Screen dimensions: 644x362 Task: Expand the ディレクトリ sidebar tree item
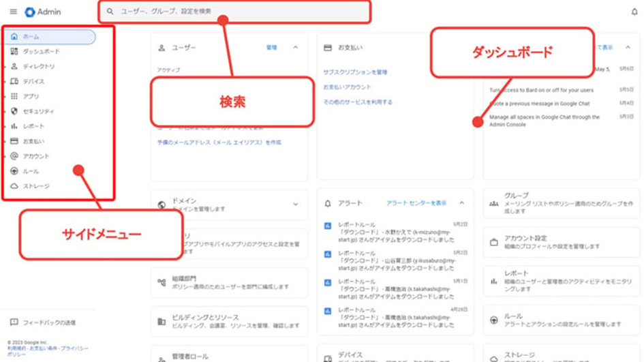(5, 67)
